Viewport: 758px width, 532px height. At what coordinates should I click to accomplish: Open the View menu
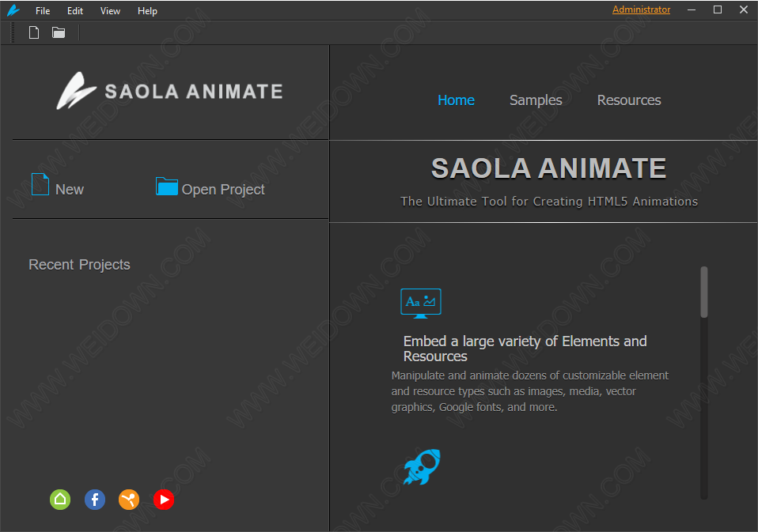[x=110, y=10]
